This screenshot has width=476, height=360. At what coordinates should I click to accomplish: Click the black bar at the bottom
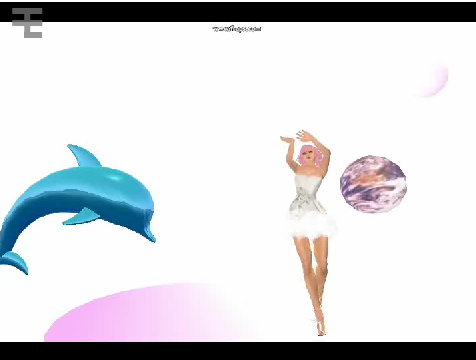pyautogui.click(x=238, y=351)
